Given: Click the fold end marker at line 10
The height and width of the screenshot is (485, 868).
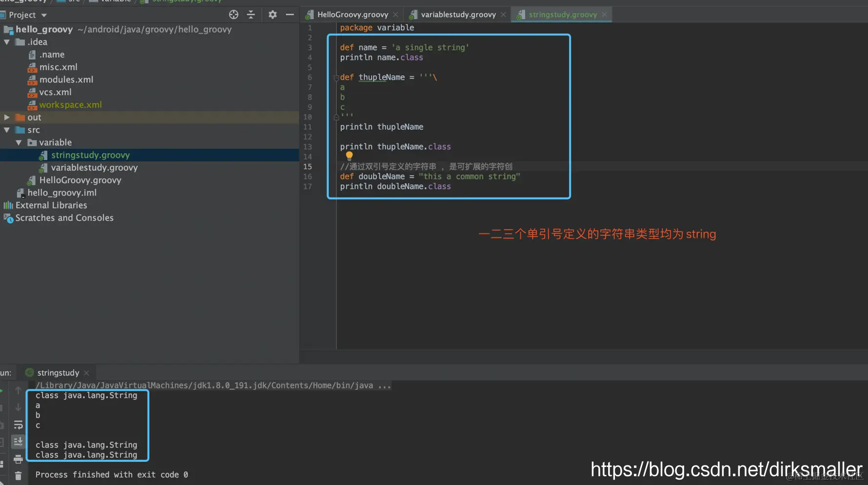Looking at the screenshot, I should [336, 117].
